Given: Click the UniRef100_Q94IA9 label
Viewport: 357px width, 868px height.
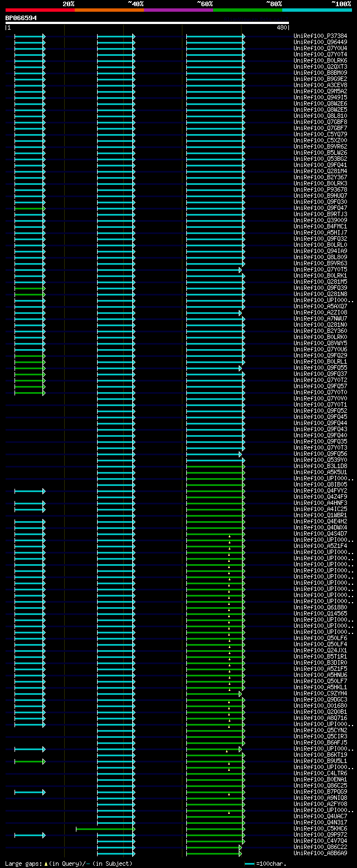Looking at the screenshot, I should 320,251.
